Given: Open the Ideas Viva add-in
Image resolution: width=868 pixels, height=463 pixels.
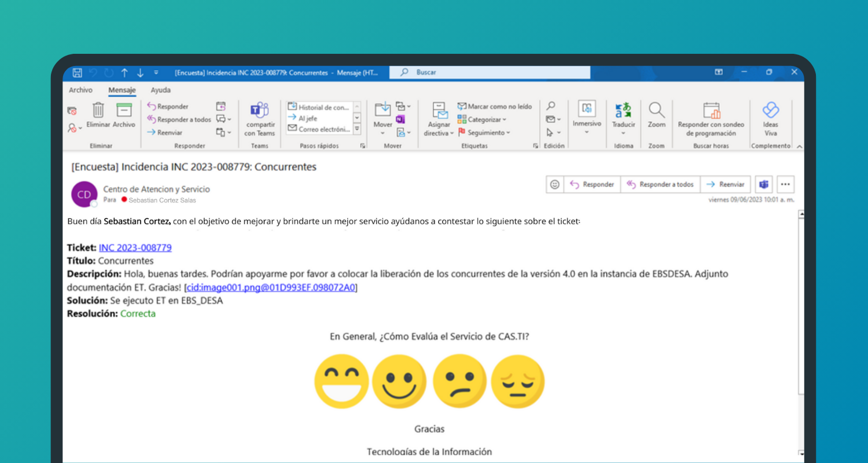Looking at the screenshot, I should [770, 119].
